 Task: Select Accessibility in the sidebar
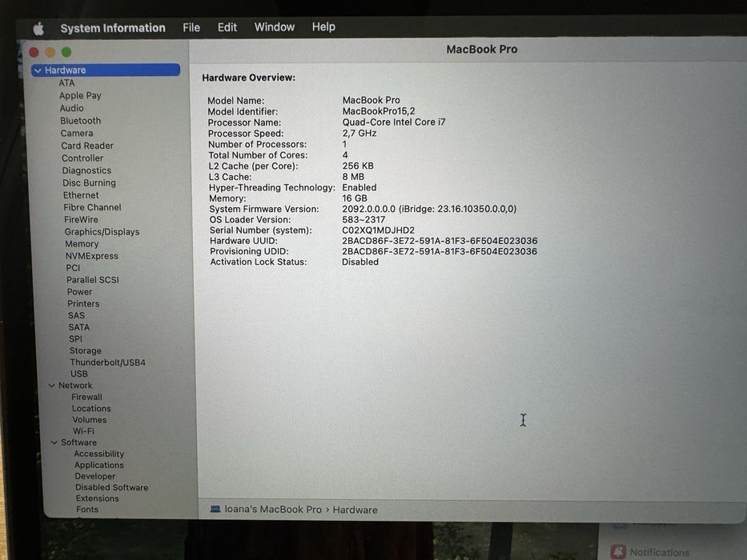[x=99, y=454]
